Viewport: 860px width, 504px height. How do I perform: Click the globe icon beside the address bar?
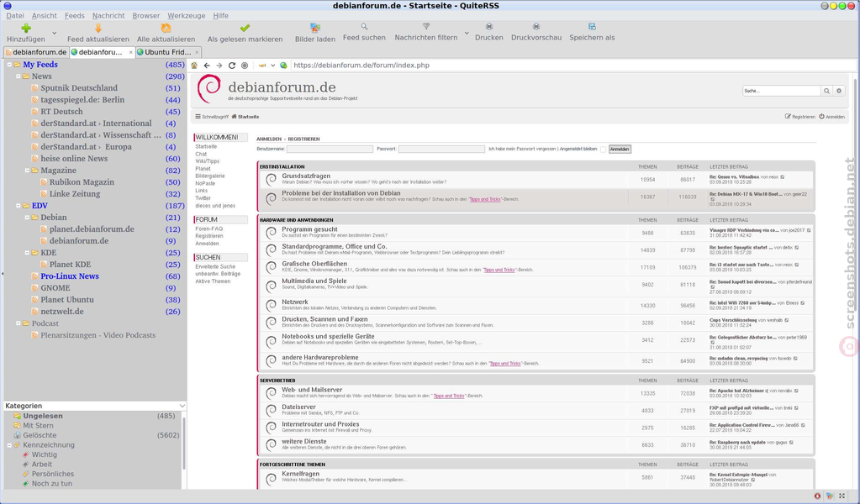pyautogui.click(x=283, y=66)
